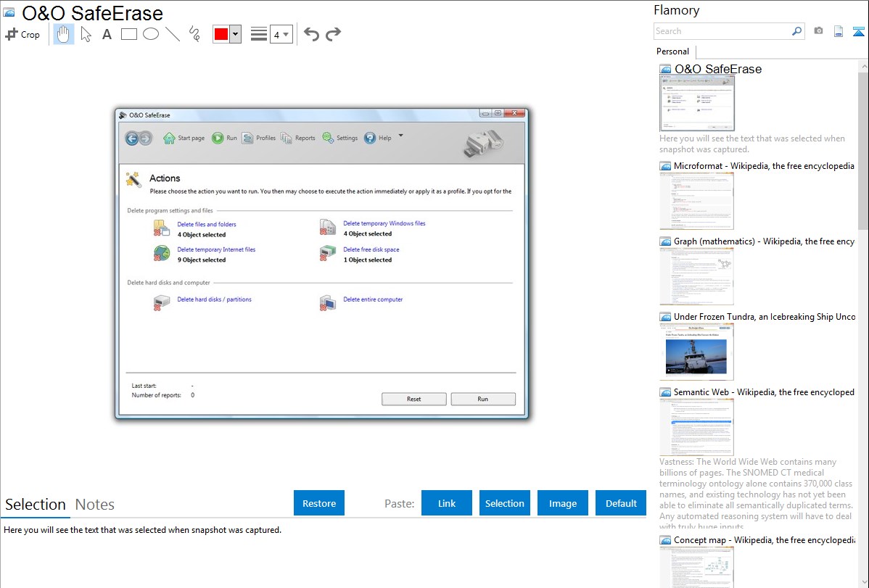Select the arrow pointer tool
Image resolution: width=869 pixels, height=588 pixels.
[86, 34]
